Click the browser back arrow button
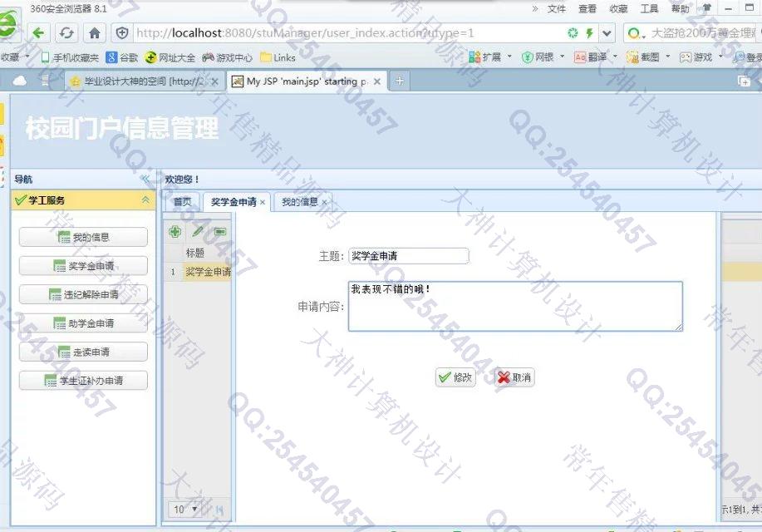 click(38, 33)
